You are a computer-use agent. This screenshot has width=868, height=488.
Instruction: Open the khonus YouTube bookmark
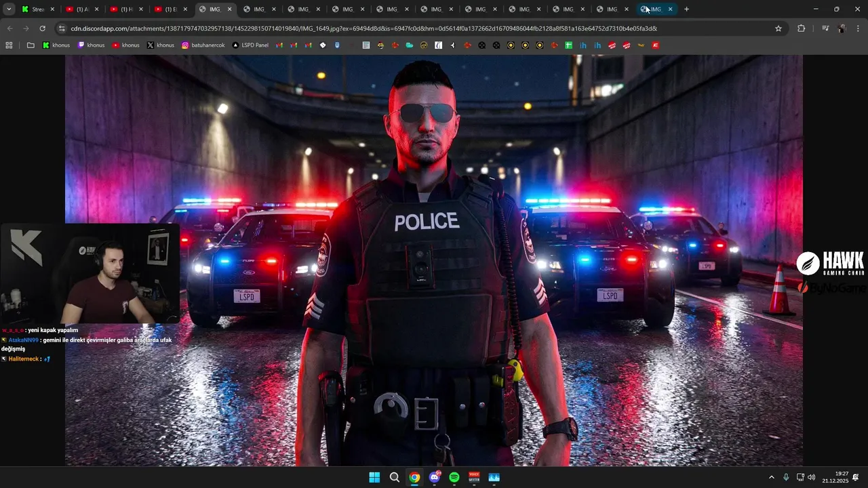click(125, 45)
